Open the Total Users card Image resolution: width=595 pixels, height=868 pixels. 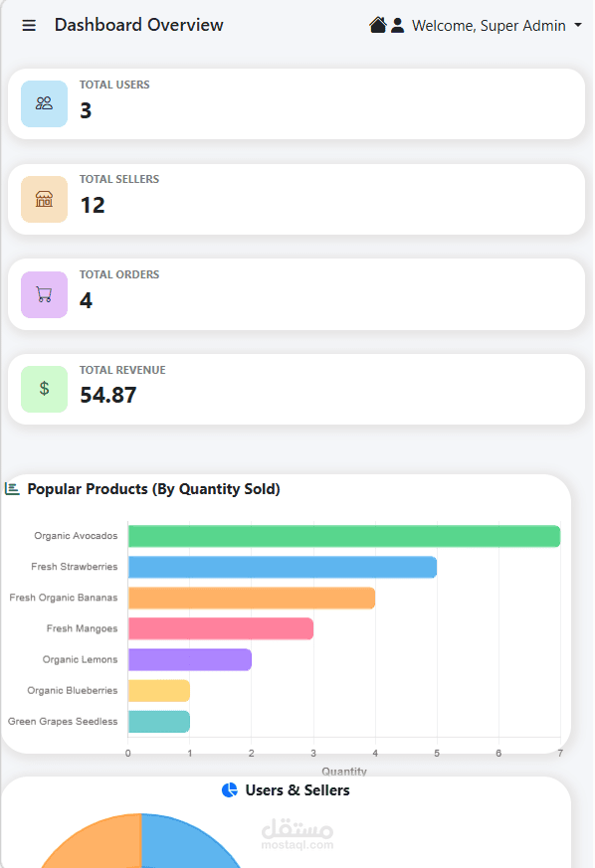[x=297, y=103]
